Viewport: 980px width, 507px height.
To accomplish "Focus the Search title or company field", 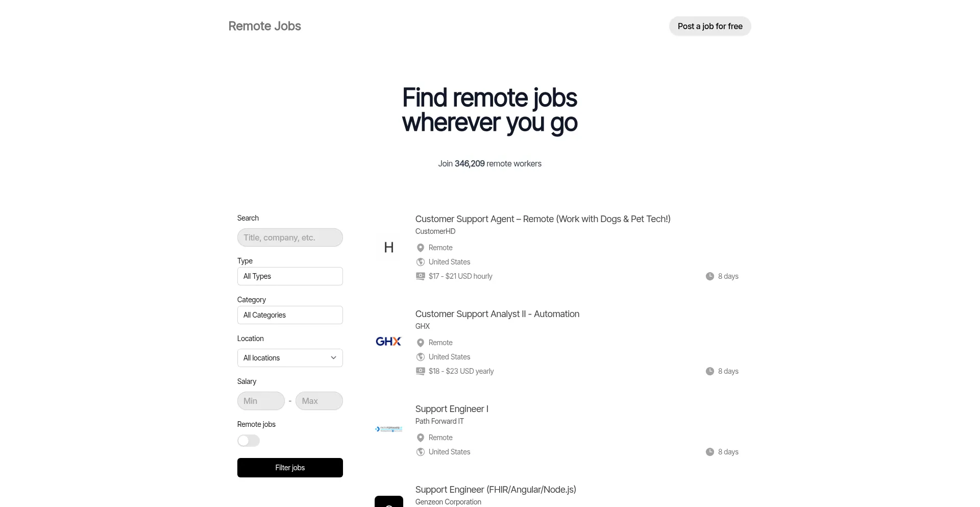I will (x=290, y=237).
